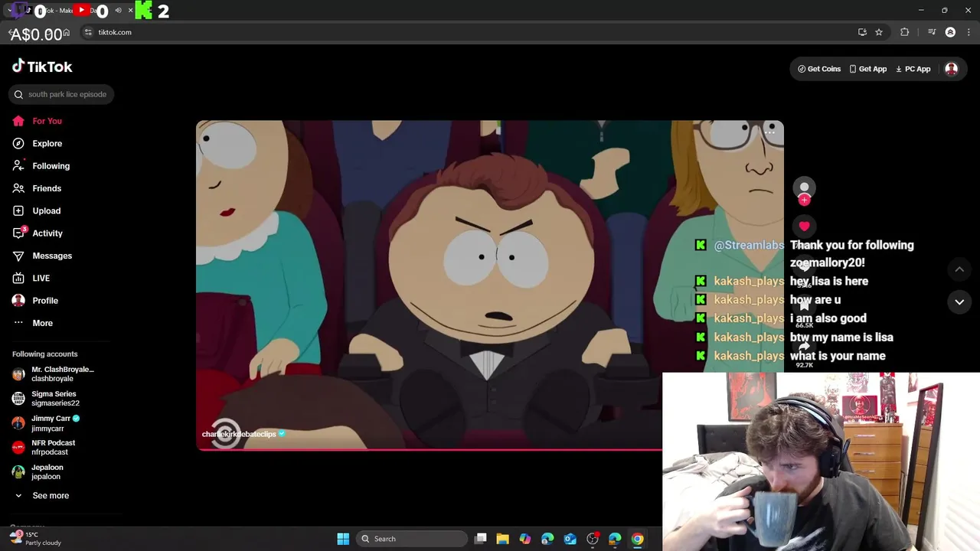Open NFR Podcast account
The image size is (980, 551).
[44, 447]
